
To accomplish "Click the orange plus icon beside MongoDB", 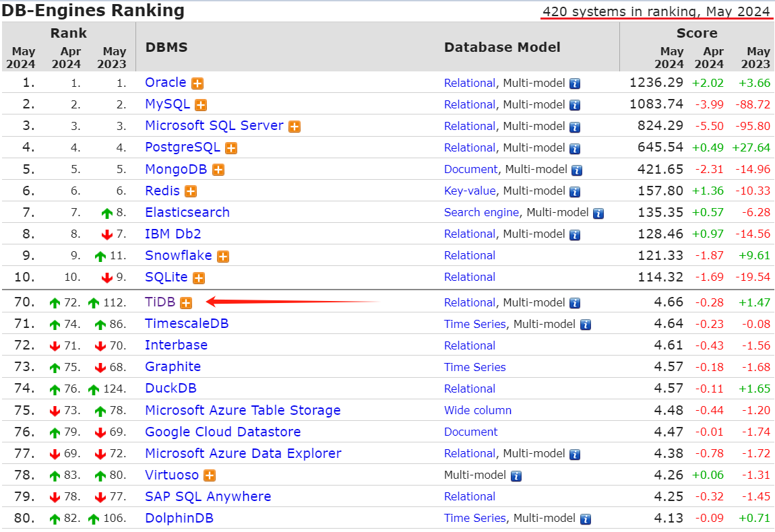I will [218, 170].
